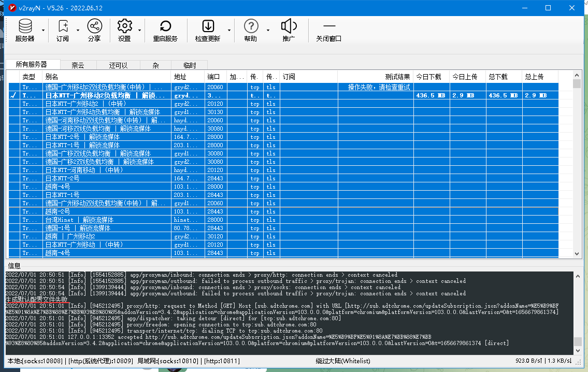
Task: Select row 日本NTT-2号 | 解锁流媒体
Action: 283,137
